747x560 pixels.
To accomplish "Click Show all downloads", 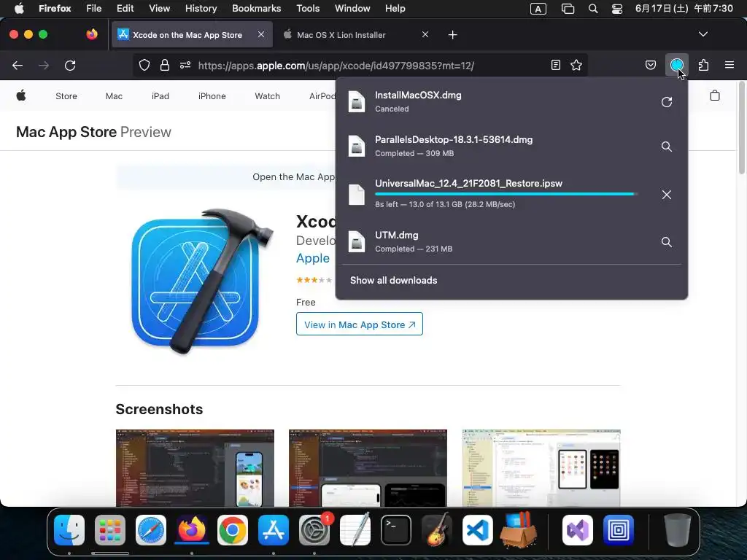I will [393, 281].
